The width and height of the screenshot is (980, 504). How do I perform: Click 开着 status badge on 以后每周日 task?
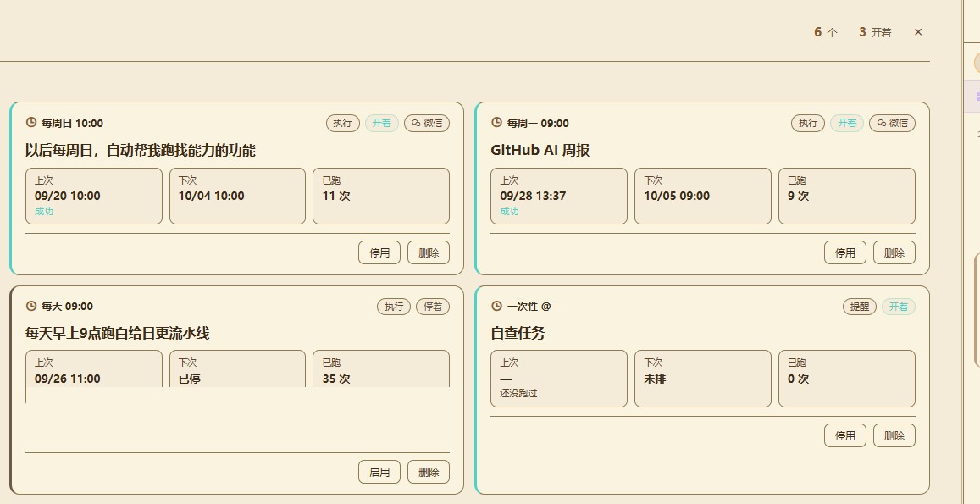[382, 123]
